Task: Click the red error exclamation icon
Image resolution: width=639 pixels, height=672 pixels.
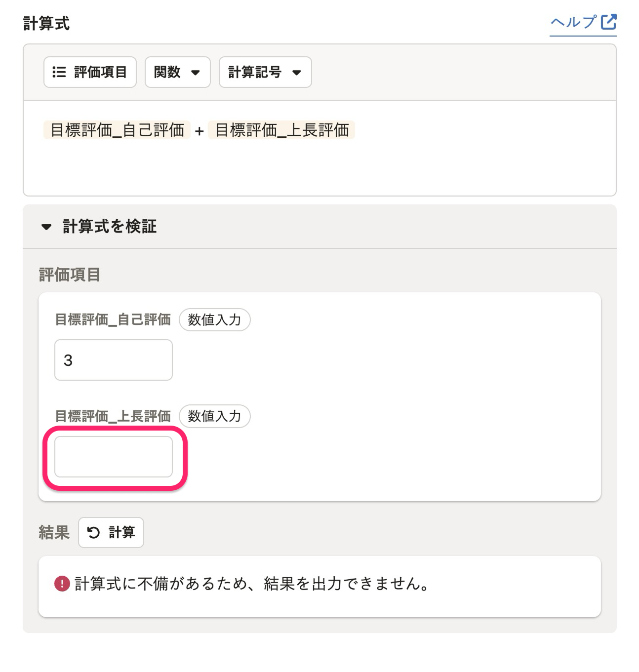Action: (62, 584)
